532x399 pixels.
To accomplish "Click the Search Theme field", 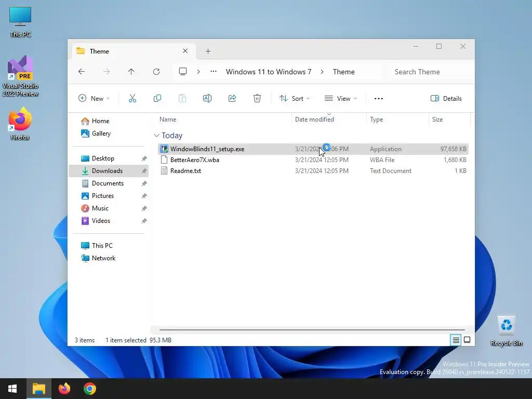I will [429, 72].
